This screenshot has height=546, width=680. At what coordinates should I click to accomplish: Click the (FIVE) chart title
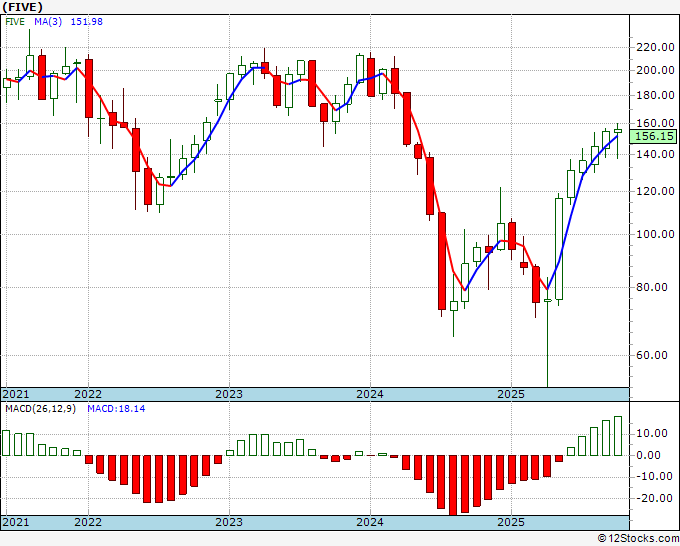(23, 7)
